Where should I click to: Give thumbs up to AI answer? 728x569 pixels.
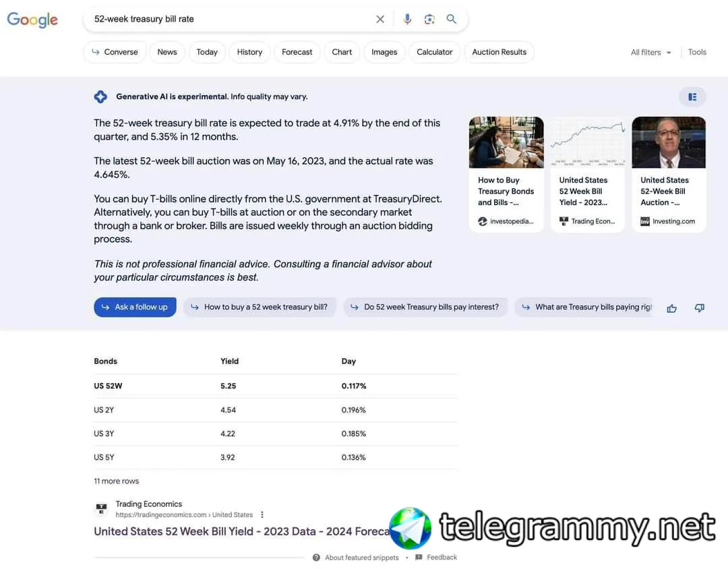tap(671, 308)
